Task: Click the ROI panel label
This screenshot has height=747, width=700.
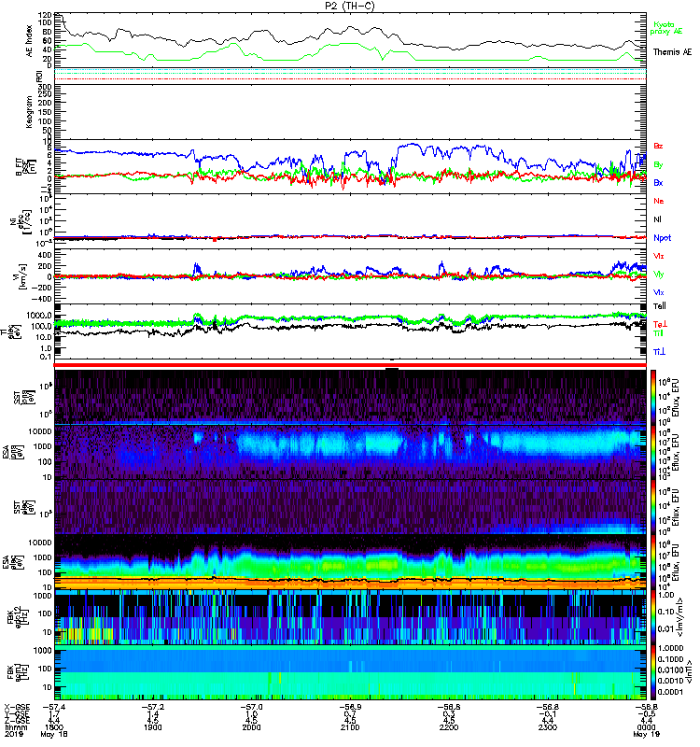Action: click(x=39, y=77)
